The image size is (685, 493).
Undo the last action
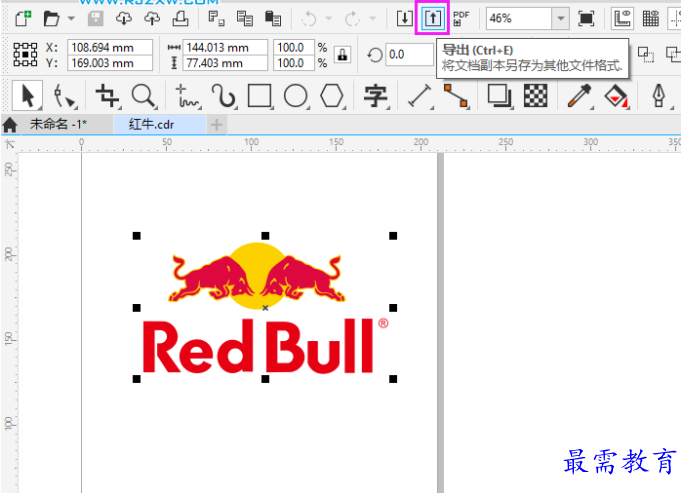309,18
